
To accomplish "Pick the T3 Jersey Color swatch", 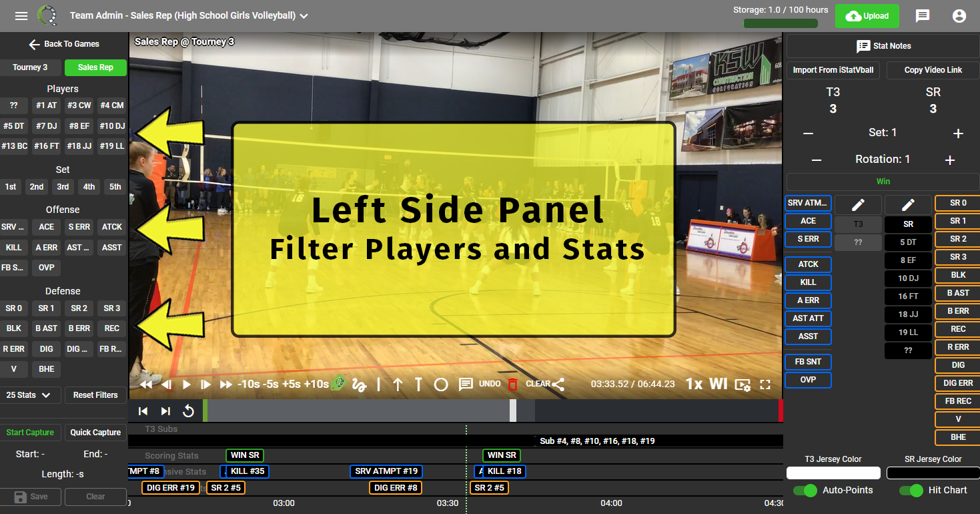I will tap(833, 473).
